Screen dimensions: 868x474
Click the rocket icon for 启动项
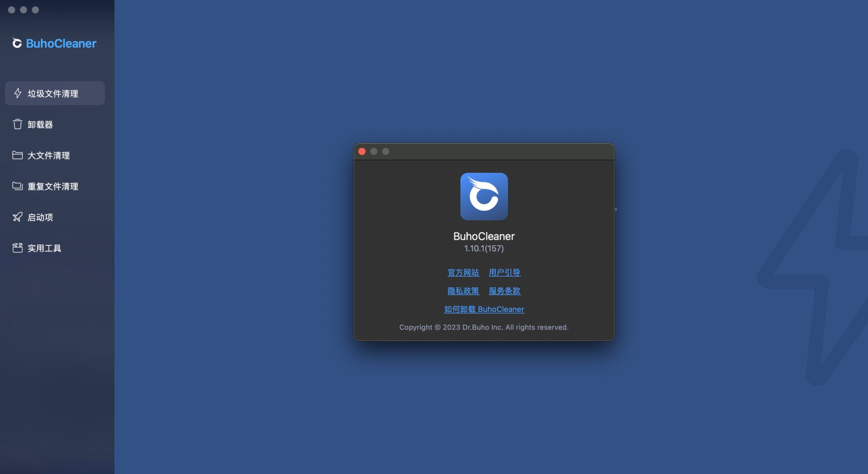(x=17, y=216)
